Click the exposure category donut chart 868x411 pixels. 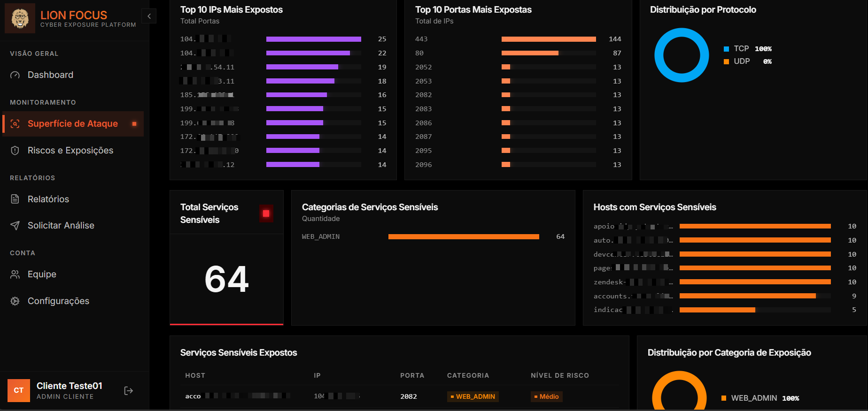tap(679, 391)
